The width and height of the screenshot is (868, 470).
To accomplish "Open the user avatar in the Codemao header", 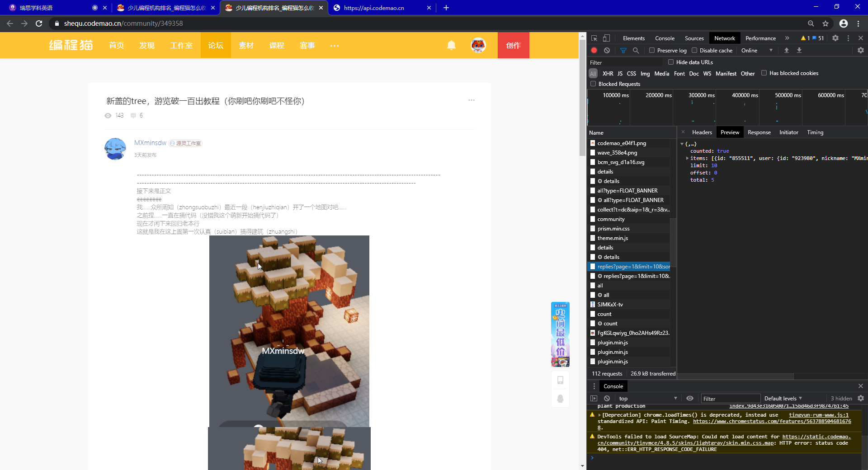I will [x=478, y=45].
